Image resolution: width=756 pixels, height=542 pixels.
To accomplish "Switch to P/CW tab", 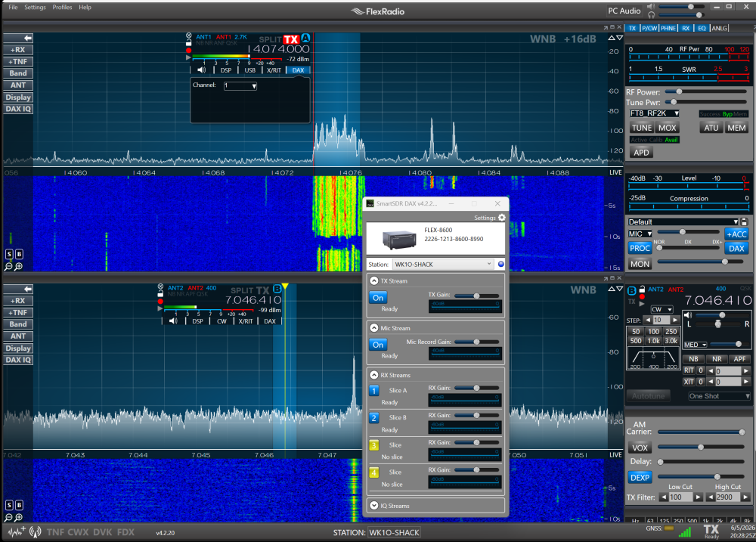I will point(649,28).
